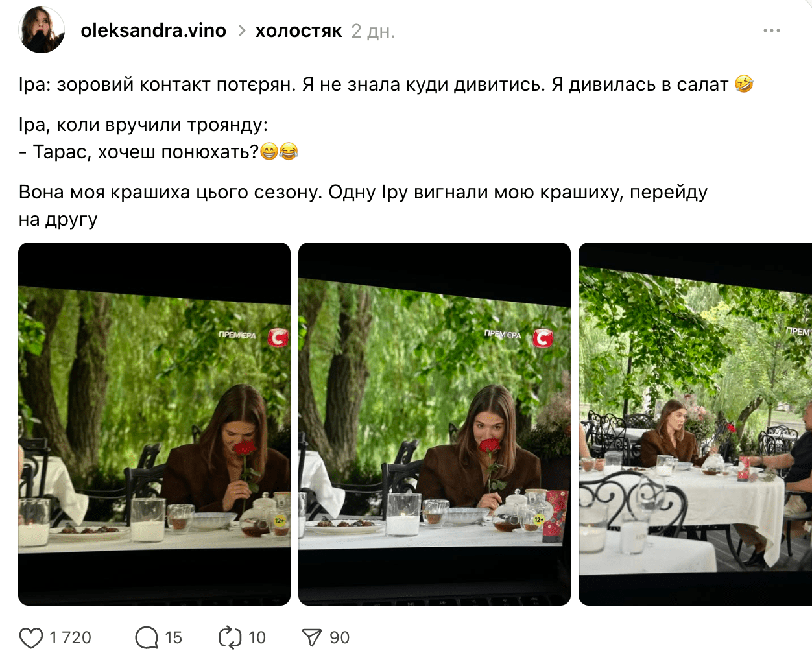Screen dimensions: 812x664
Task: Click the 1 720 likes count
Action: tap(71, 638)
